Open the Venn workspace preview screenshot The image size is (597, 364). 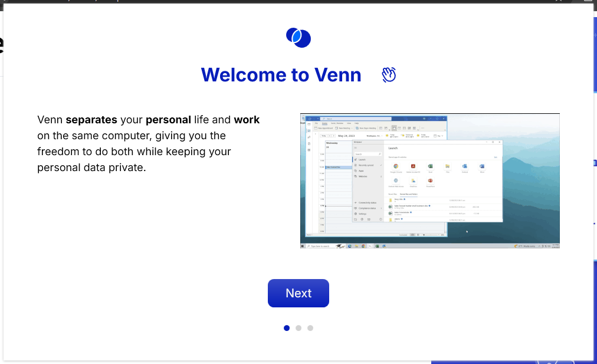(x=430, y=181)
